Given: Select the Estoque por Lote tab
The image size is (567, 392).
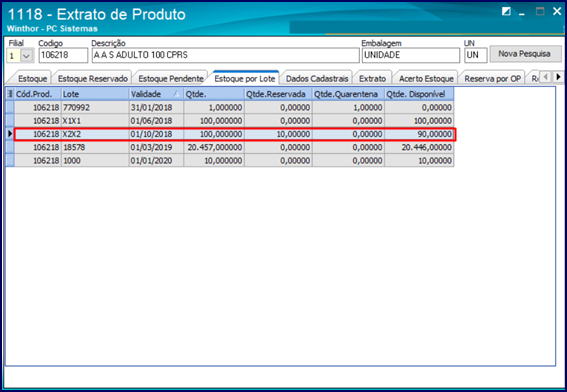Looking at the screenshot, I should tap(245, 78).
